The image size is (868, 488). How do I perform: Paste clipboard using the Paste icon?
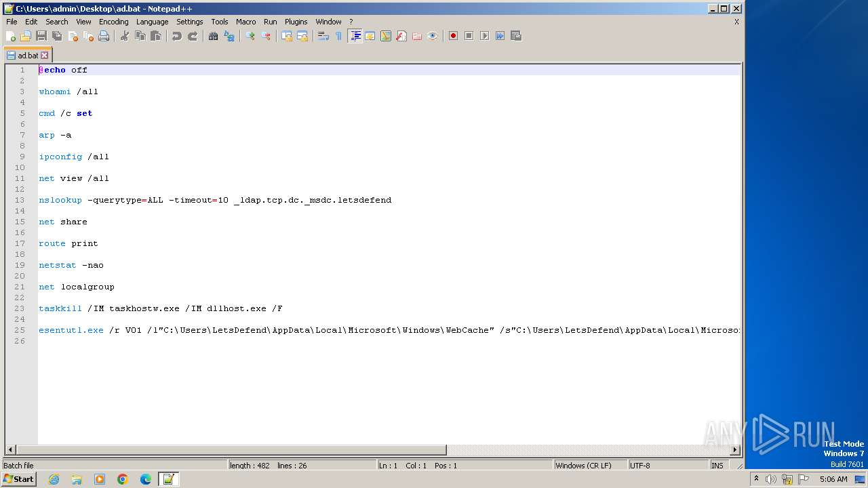click(x=156, y=36)
